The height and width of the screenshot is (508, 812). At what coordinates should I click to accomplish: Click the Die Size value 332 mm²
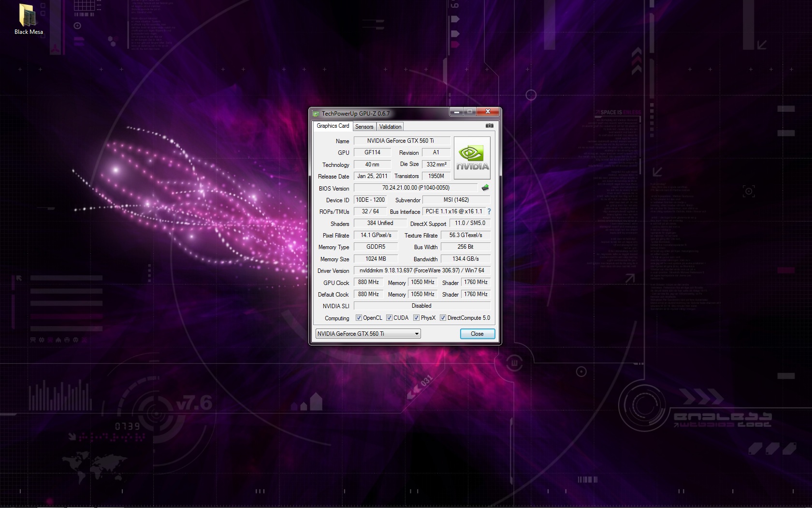(436, 164)
